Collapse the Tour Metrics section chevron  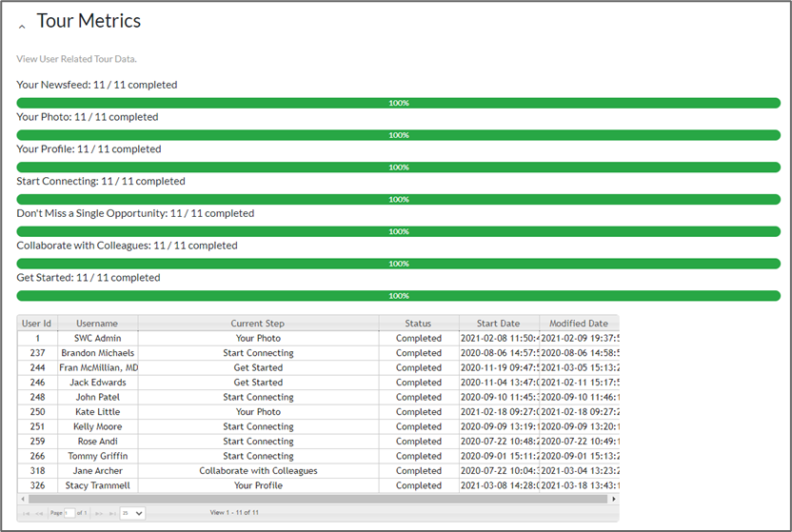[x=22, y=26]
